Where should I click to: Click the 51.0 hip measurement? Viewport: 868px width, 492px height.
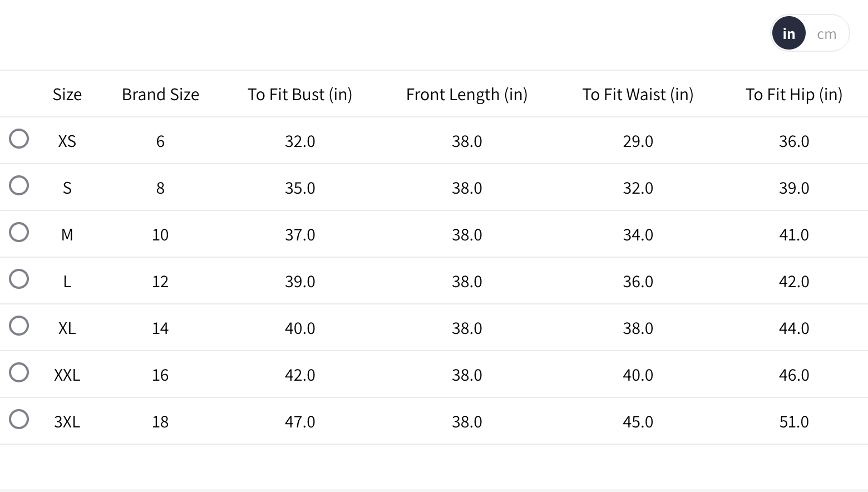[x=794, y=422]
